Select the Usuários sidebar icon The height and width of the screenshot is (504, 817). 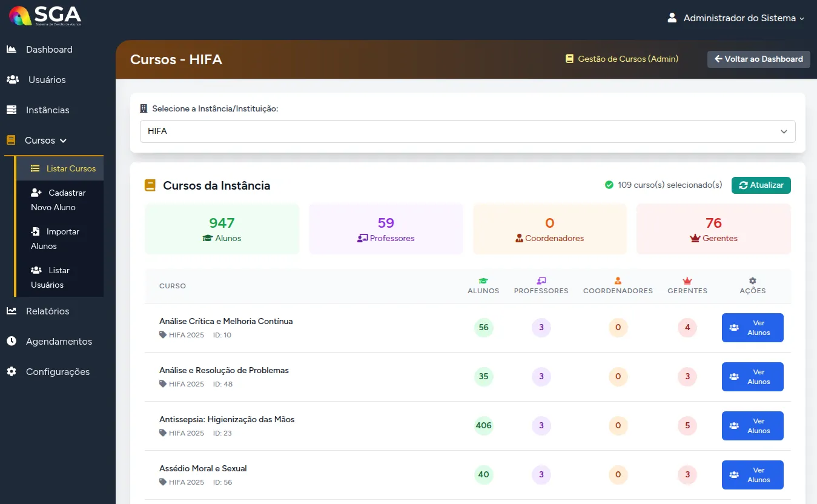pyautogui.click(x=12, y=79)
